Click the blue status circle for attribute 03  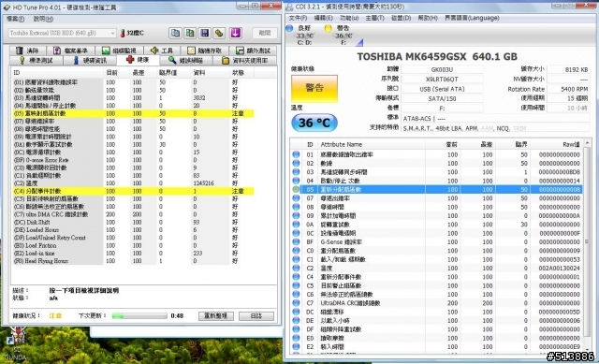click(296, 172)
